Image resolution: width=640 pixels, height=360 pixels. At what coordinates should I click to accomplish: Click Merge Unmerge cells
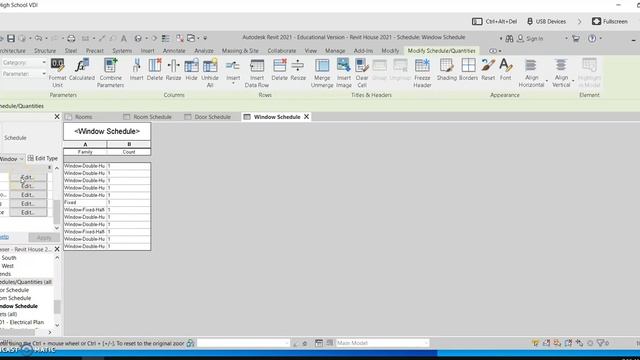pos(322,73)
